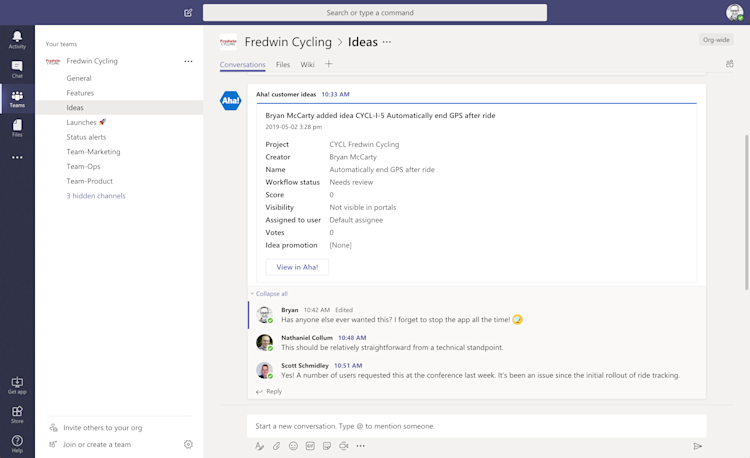This screenshot has height=458, width=750.
Task: Click the Aha! app avatar
Action: pyautogui.click(x=231, y=100)
